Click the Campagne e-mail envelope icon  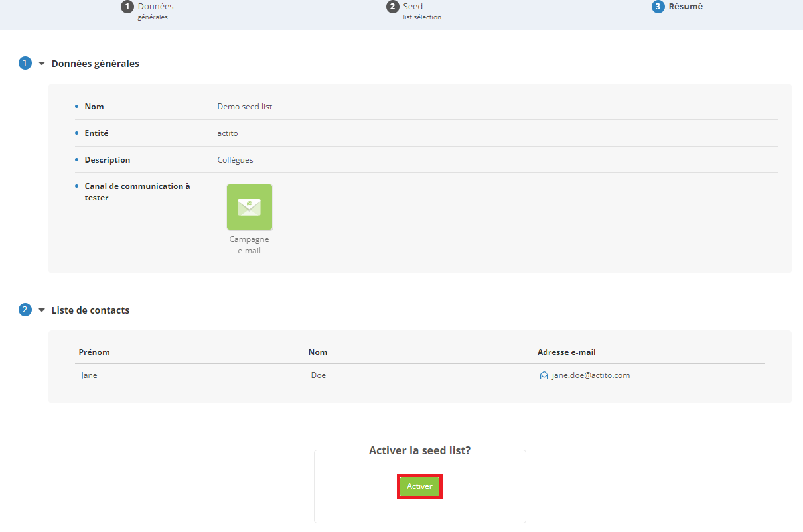pyautogui.click(x=250, y=207)
